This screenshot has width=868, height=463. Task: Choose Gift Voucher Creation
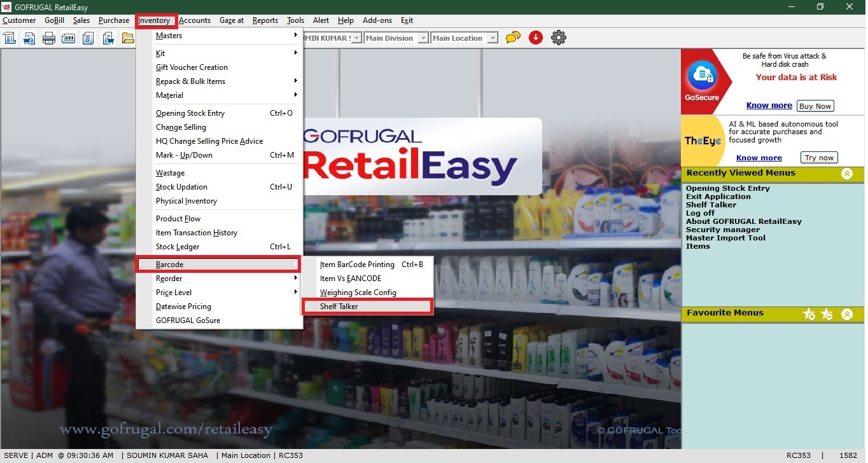220,67
